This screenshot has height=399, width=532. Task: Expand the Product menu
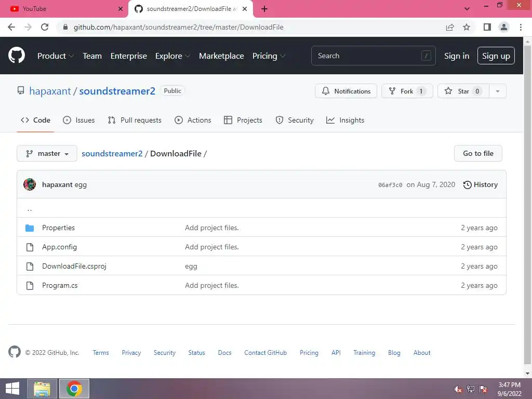(x=55, y=56)
